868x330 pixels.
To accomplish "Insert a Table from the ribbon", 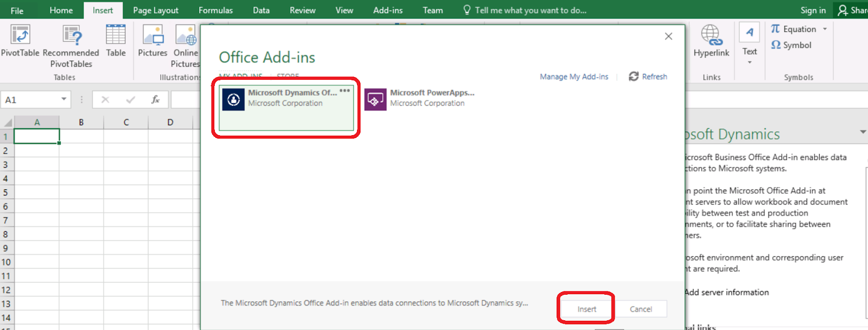I will [x=116, y=41].
